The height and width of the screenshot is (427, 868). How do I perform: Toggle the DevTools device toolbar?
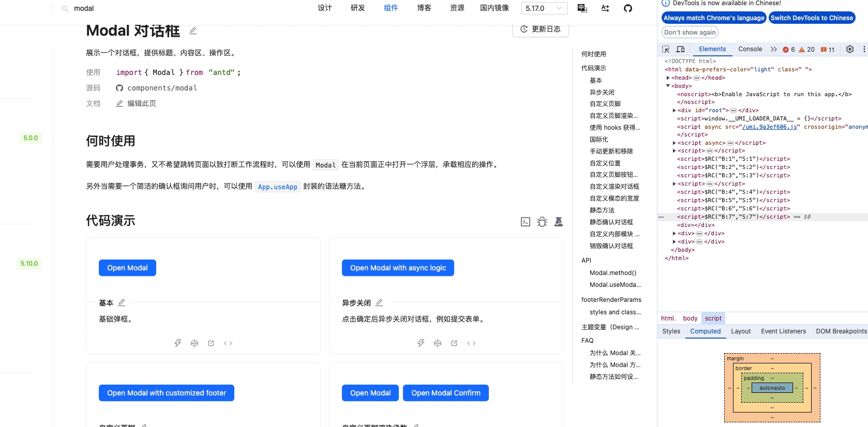(681, 50)
